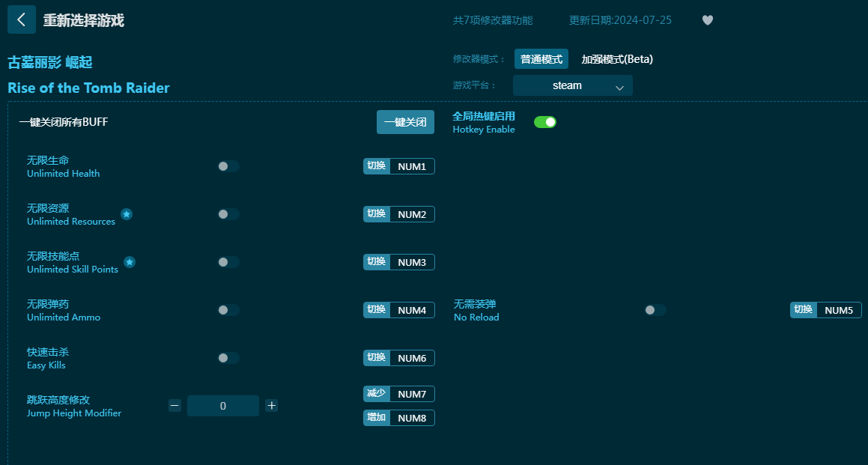Click 修改器模式 label text
868x465 pixels.
(x=479, y=58)
